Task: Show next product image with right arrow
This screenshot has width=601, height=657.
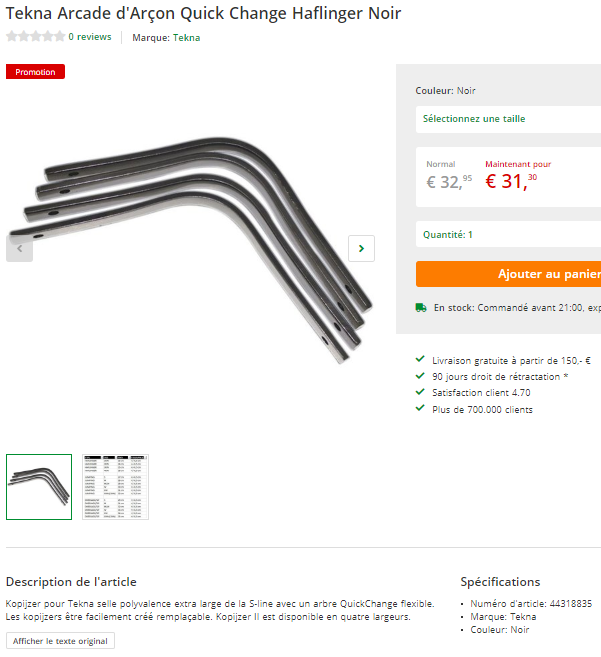Action: point(361,248)
